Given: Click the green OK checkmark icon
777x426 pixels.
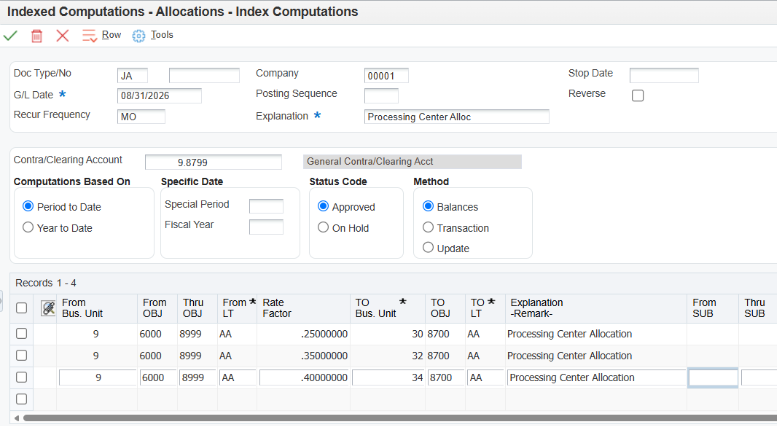Looking at the screenshot, I should pyautogui.click(x=10, y=36).
